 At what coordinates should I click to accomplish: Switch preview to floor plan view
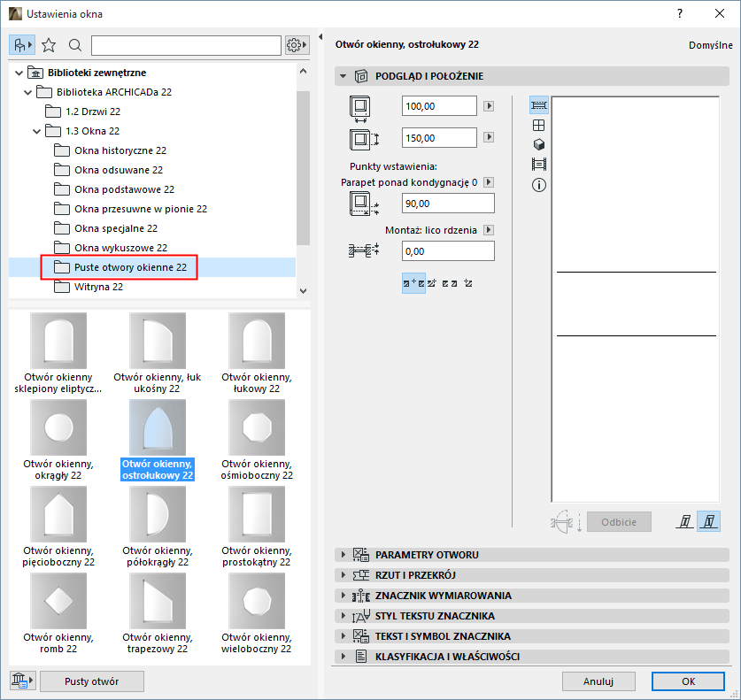coord(539,105)
